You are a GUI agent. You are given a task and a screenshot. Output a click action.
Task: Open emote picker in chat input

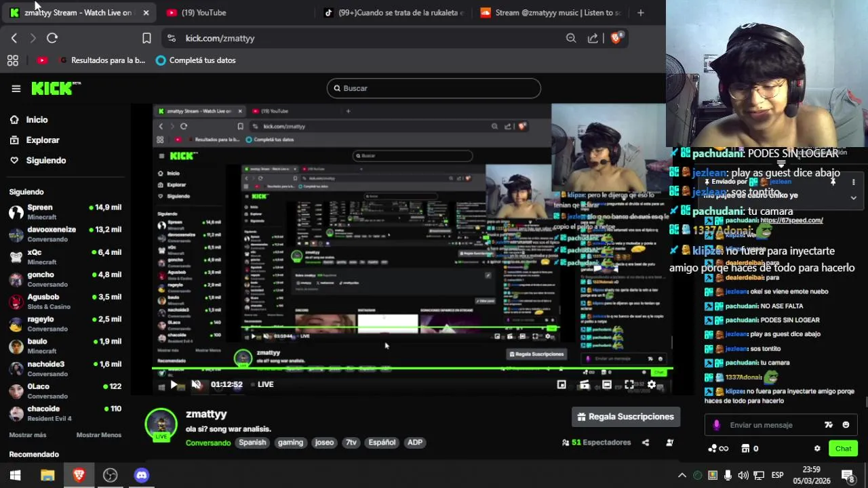[846, 425]
